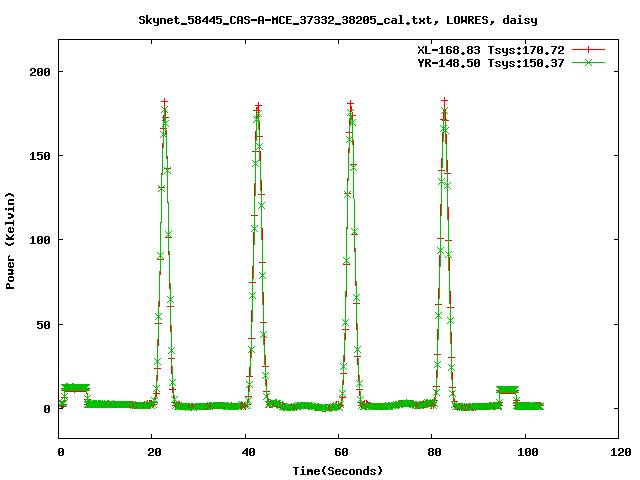Click the y-axis tick label 100
The height and width of the screenshot is (480, 640).
40,240
